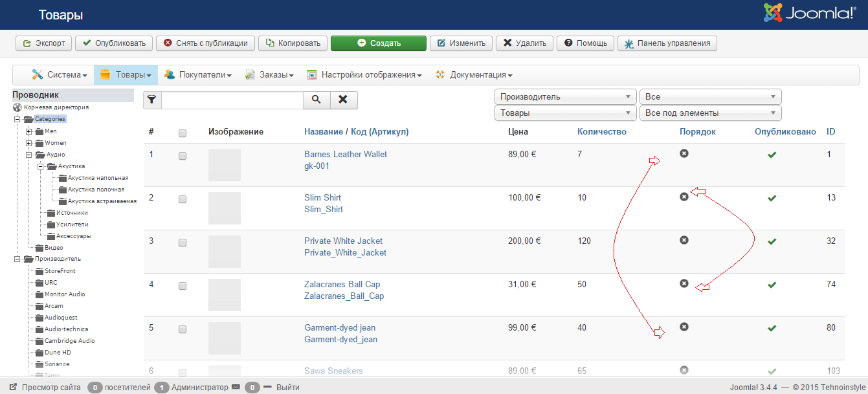Click the Производитель folder icon in tree

click(x=28, y=259)
